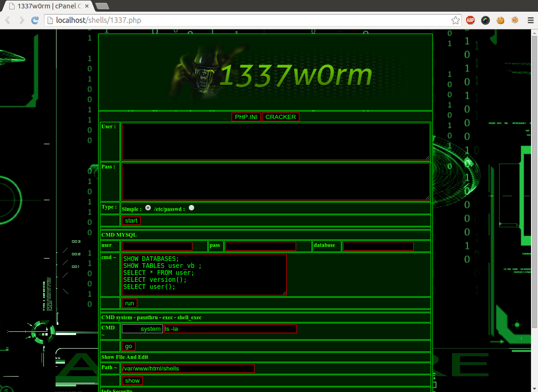Click the browser back arrow

pos(7,20)
